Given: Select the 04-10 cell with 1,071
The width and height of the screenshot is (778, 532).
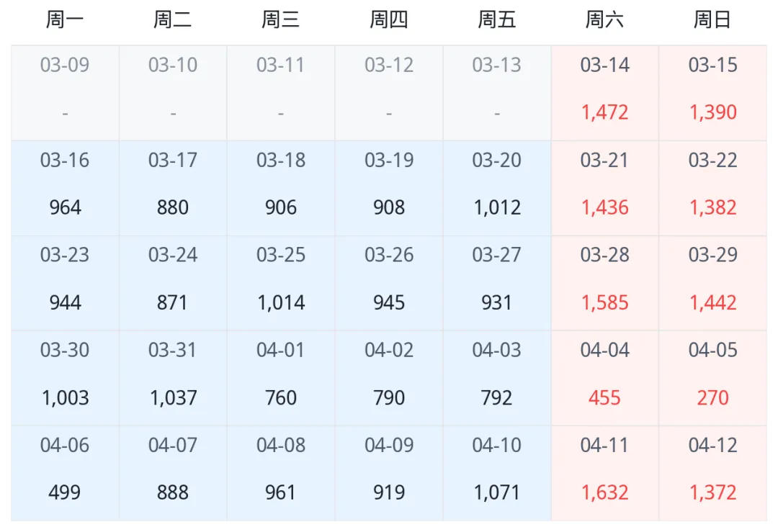Looking at the screenshot, I should [x=497, y=474].
